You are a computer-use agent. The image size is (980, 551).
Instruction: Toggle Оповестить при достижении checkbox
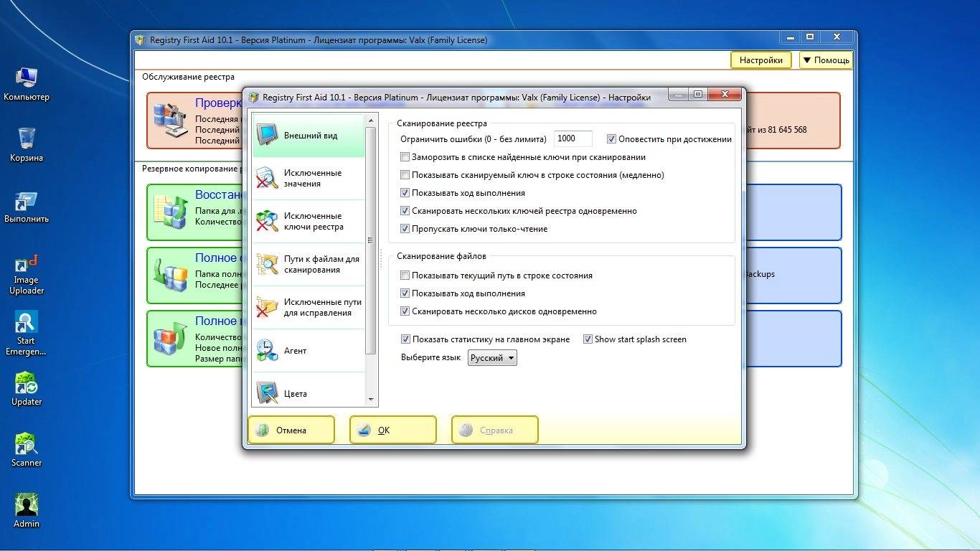[x=612, y=139]
